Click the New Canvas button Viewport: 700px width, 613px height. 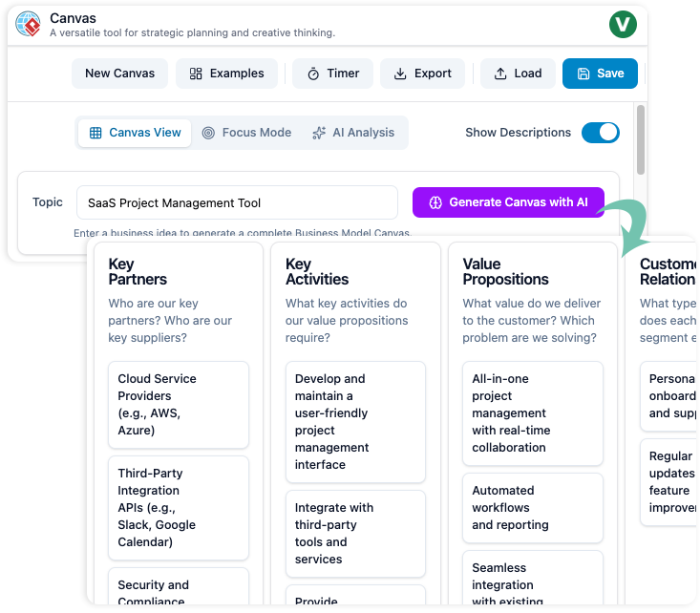coord(119,74)
